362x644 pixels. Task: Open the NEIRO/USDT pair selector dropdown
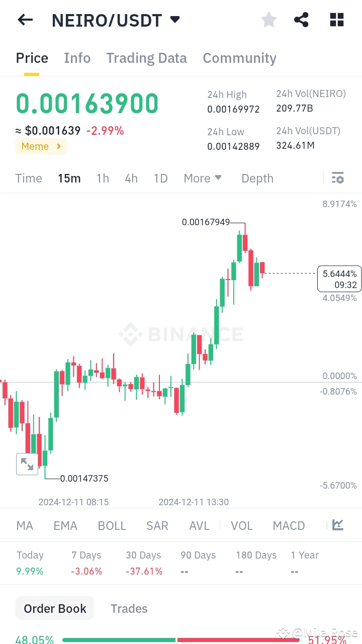coord(174,20)
